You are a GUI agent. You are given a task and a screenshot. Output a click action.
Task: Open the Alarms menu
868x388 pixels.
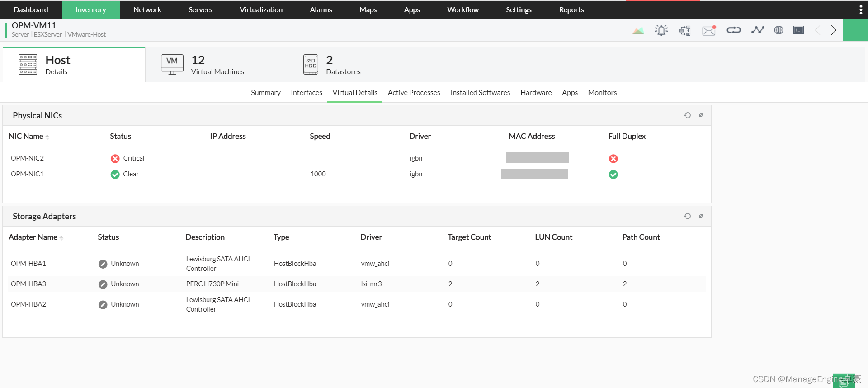(321, 9)
